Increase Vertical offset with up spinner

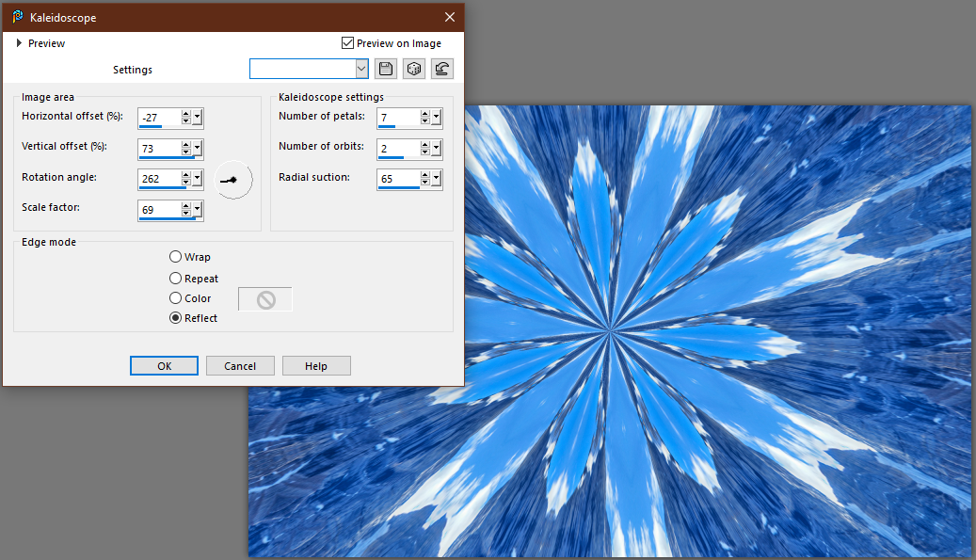click(x=186, y=144)
